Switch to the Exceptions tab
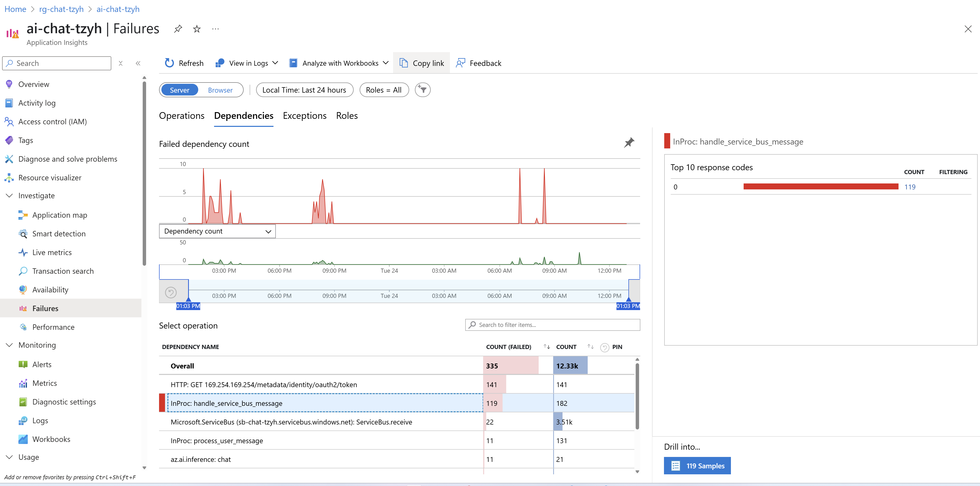 click(305, 116)
